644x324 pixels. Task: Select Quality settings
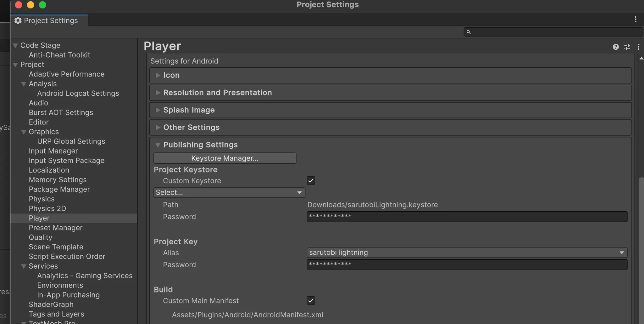pyautogui.click(x=41, y=237)
